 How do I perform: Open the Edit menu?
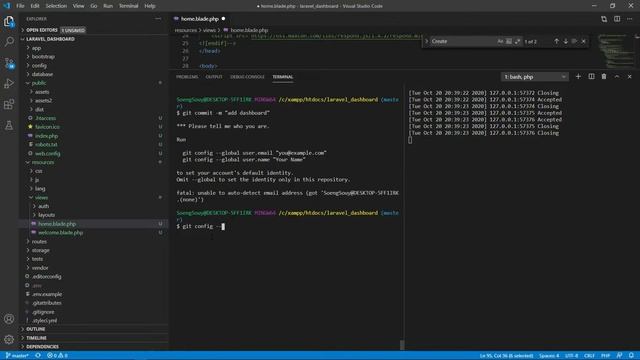tap(35, 6)
